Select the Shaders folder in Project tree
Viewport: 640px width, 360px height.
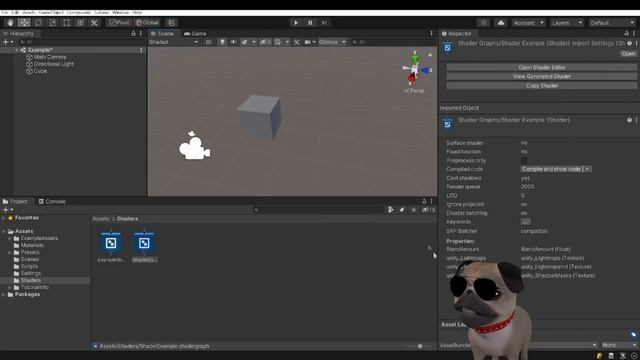(x=31, y=280)
